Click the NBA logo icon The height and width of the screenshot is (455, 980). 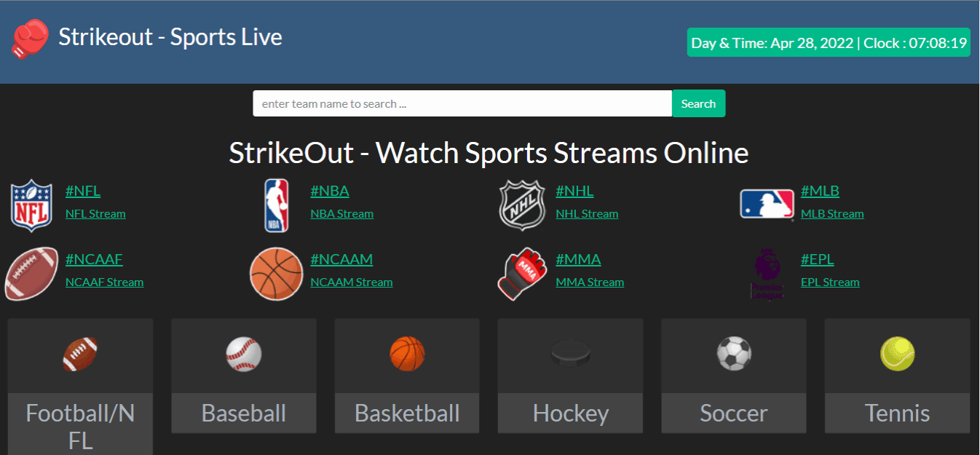click(x=276, y=205)
